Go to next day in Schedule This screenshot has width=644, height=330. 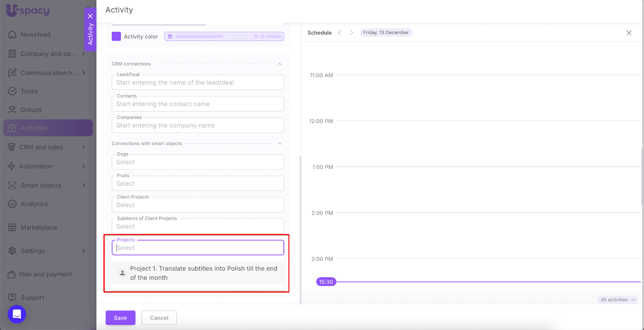351,33
